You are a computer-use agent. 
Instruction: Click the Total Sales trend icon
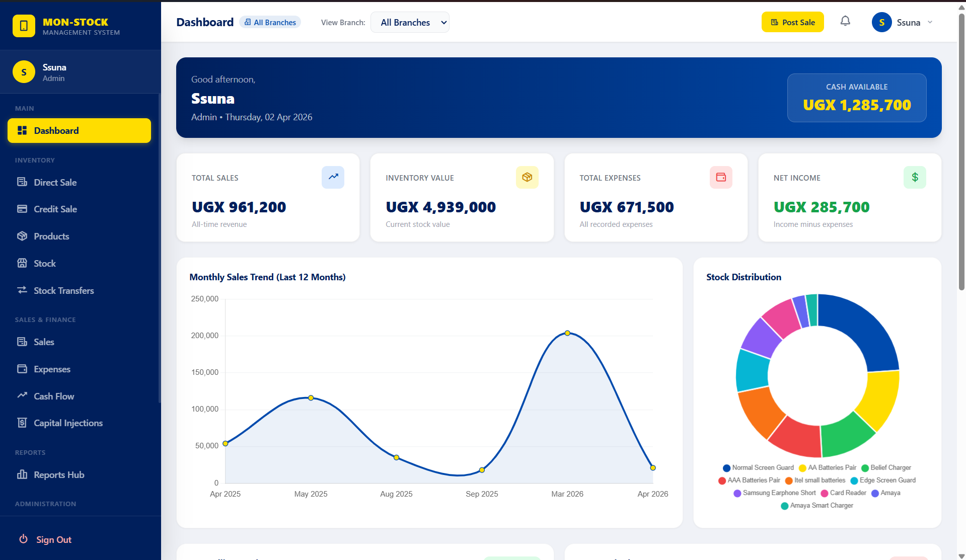pyautogui.click(x=333, y=177)
